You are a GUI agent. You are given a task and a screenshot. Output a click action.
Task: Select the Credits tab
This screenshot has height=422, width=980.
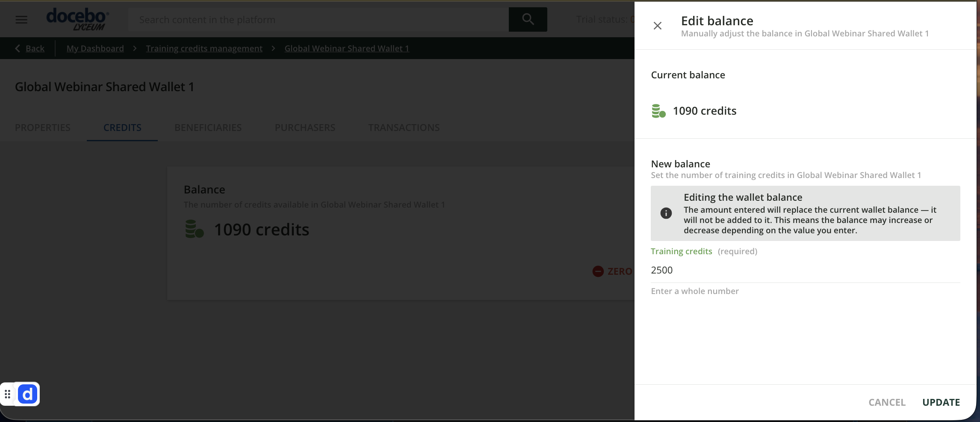122,128
